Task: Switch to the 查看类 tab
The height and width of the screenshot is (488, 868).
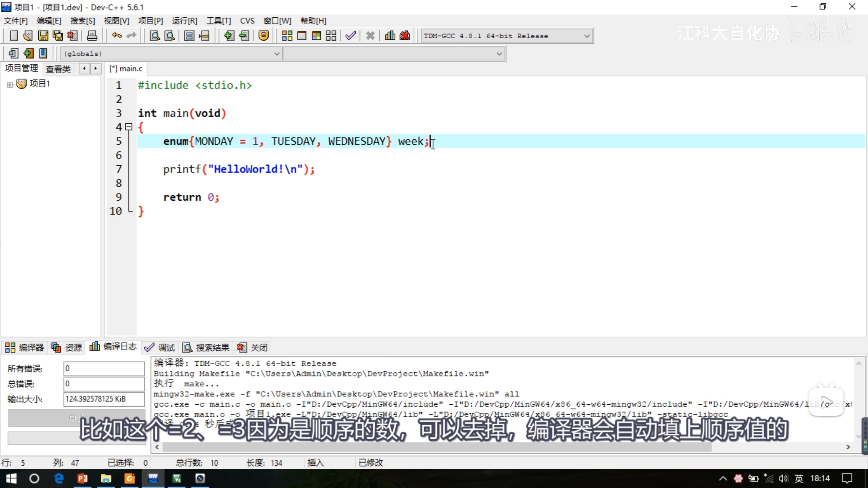Action: coord(58,69)
